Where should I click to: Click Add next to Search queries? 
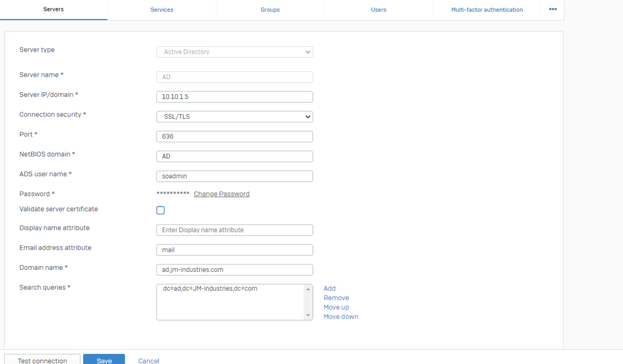(330, 288)
